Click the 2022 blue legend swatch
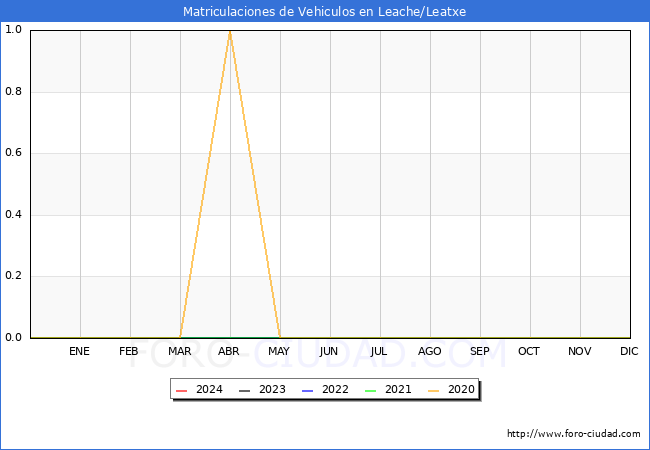 [308, 391]
